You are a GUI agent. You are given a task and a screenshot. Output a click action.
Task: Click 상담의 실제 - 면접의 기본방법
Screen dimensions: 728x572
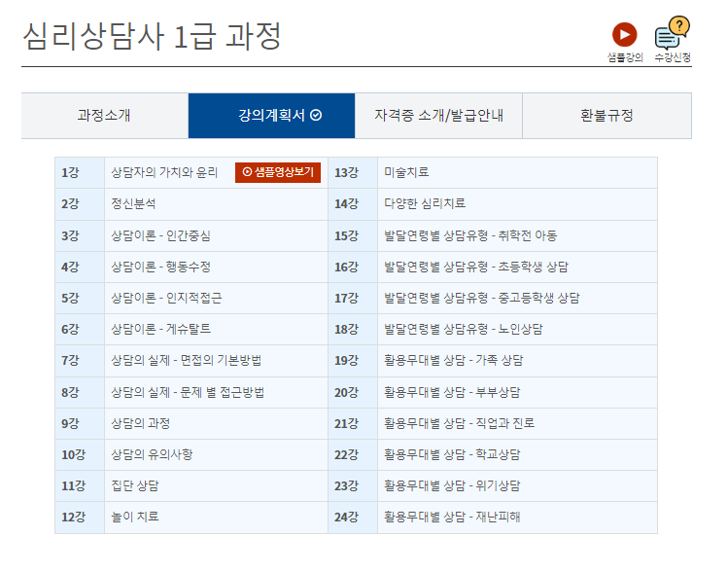click(x=186, y=360)
